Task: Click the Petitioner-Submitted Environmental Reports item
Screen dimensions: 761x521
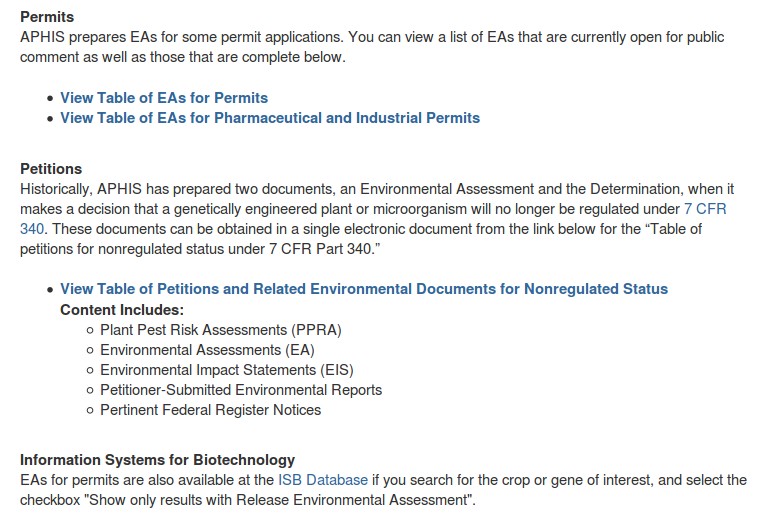Action: tap(241, 390)
